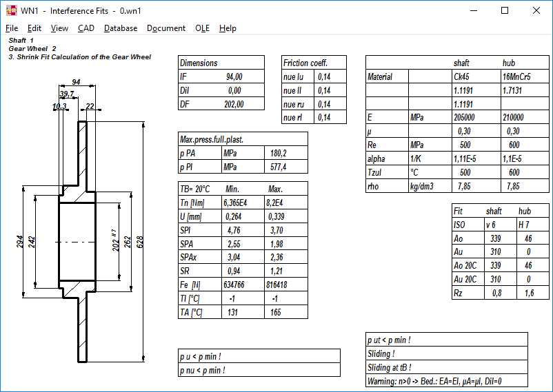The image size is (553, 392).
Task: Open the File menu
Action: coord(12,28)
